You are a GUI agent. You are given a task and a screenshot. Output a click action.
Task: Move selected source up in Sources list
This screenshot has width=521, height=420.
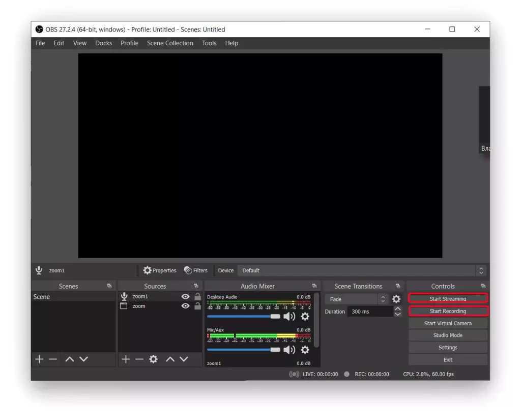coord(170,359)
